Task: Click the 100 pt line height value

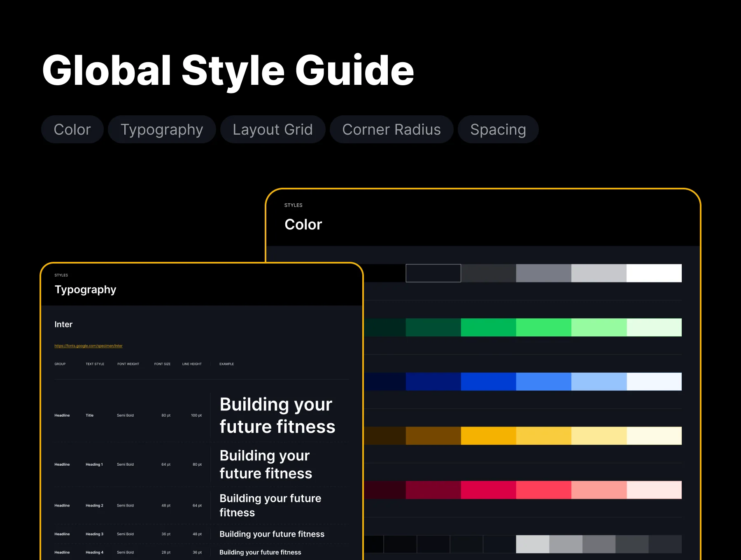Action: pyautogui.click(x=196, y=415)
